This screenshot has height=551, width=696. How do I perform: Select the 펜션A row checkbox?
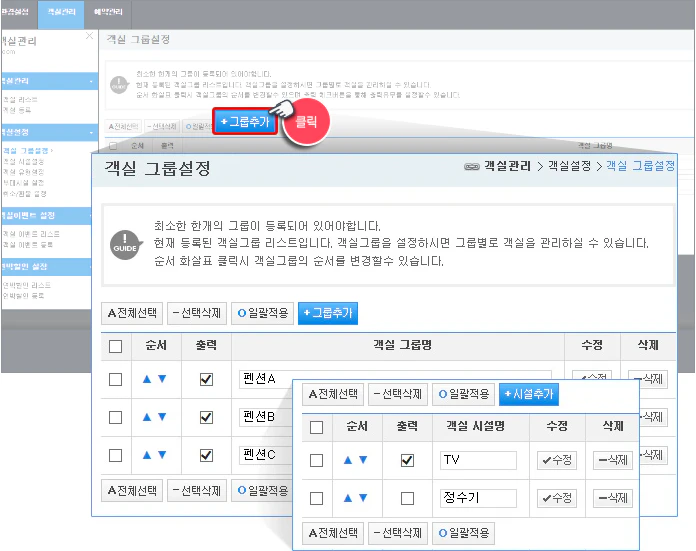pyautogui.click(x=115, y=379)
